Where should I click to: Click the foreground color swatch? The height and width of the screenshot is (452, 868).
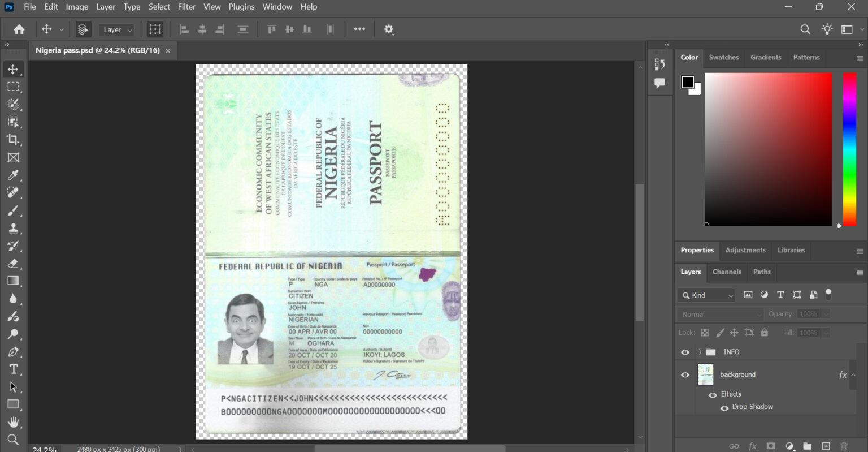point(687,82)
